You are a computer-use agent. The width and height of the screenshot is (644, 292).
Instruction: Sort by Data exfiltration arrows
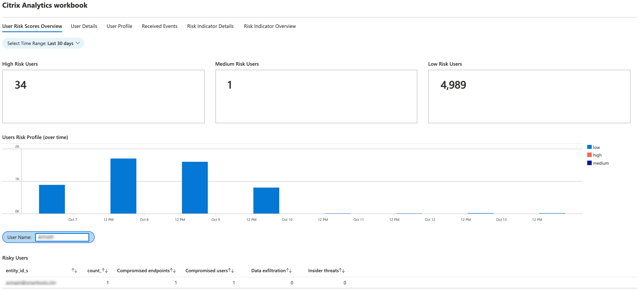click(289, 271)
